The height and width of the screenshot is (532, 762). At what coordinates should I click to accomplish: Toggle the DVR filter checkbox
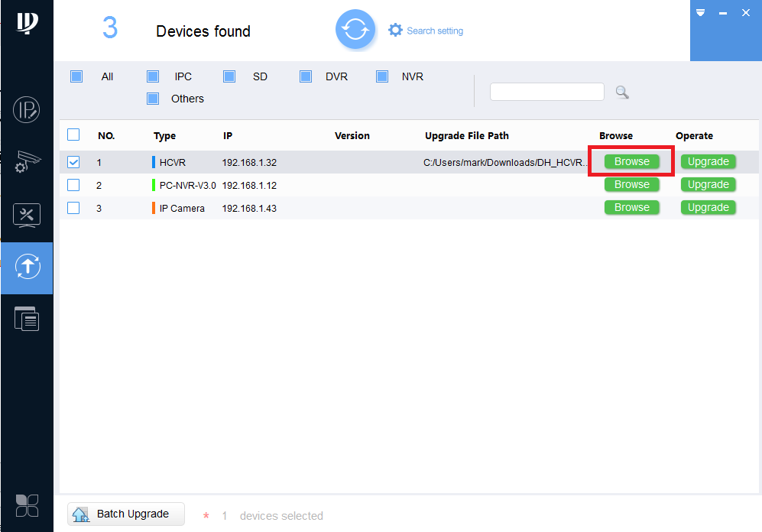tap(306, 76)
